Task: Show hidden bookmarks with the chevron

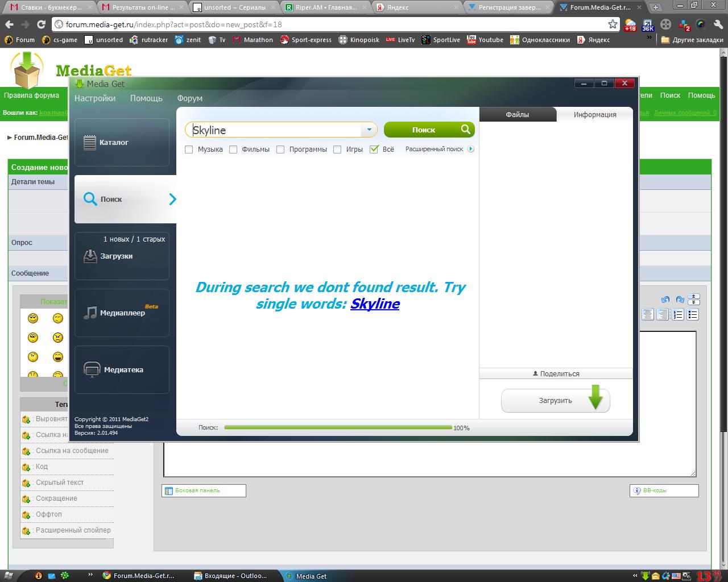Action: (x=650, y=39)
